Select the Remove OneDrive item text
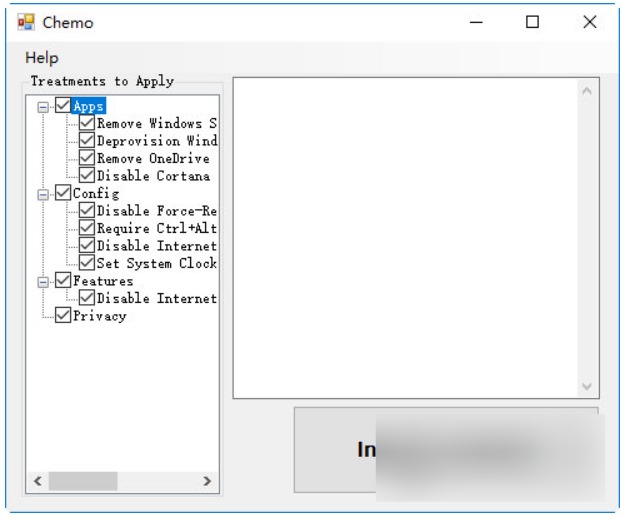This screenshot has width=625, height=517. [x=153, y=159]
